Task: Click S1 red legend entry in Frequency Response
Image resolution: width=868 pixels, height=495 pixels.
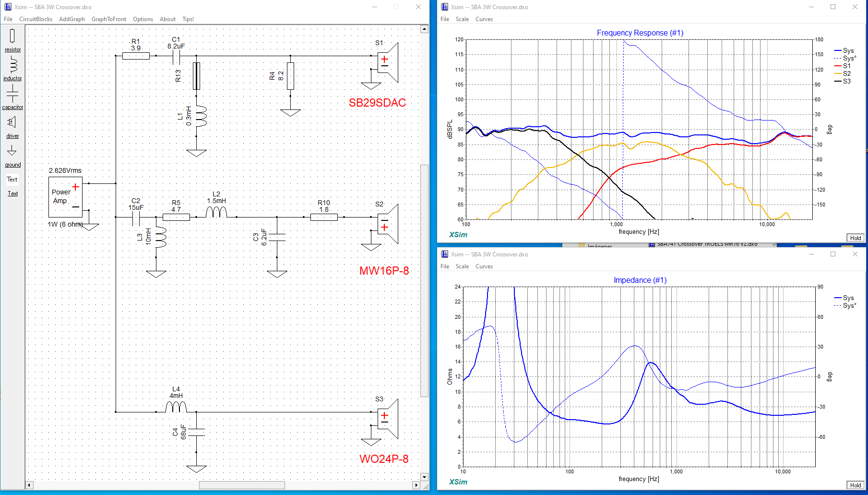Action: pyautogui.click(x=843, y=66)
